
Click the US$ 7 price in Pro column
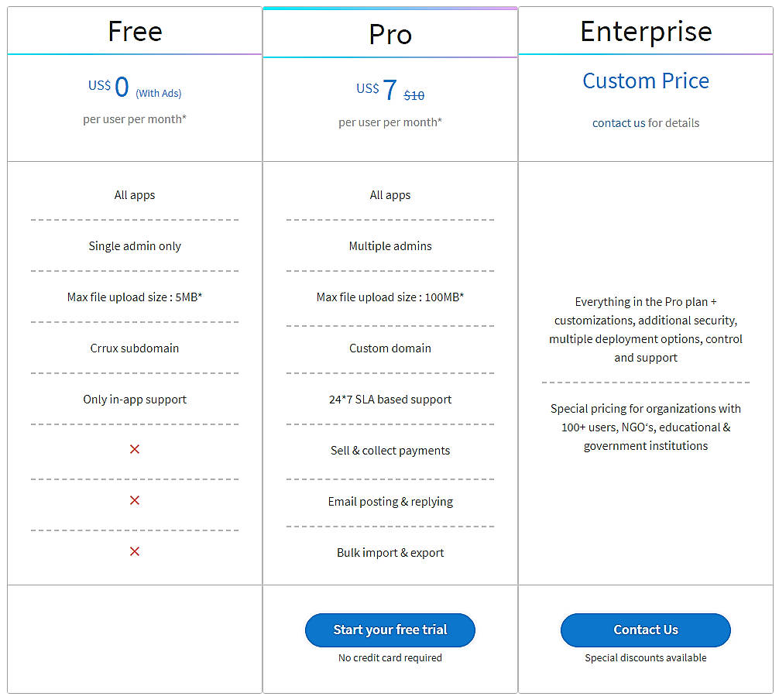(379, 87)
